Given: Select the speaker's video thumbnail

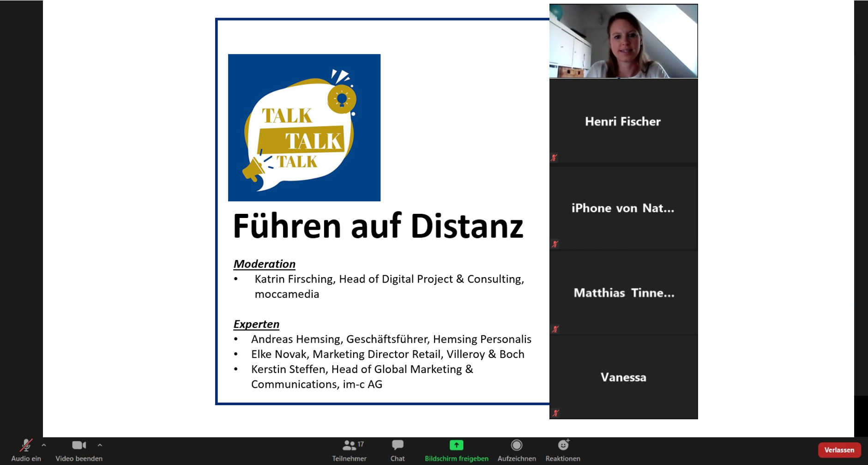Looking at the screenshot, I should click(x=623, y=41).
